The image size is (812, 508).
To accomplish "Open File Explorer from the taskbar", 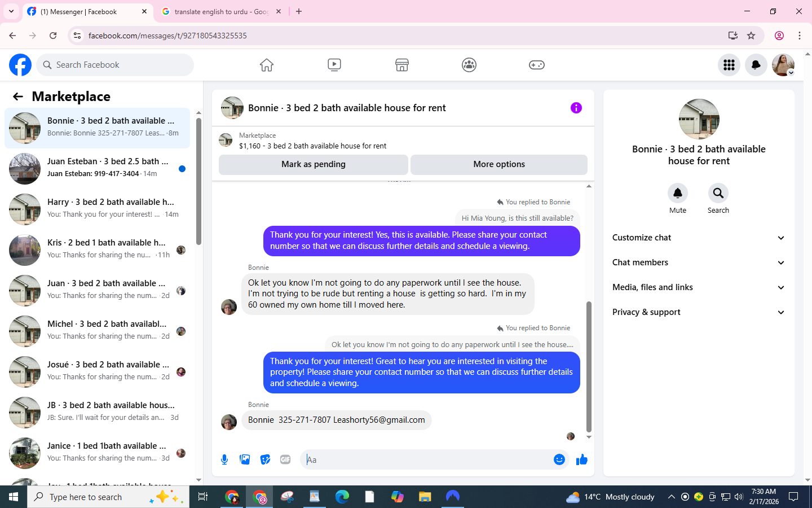I will point(425,497).
